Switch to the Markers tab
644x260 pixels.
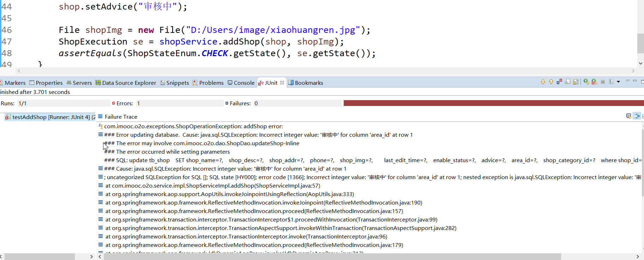point(13,83)
